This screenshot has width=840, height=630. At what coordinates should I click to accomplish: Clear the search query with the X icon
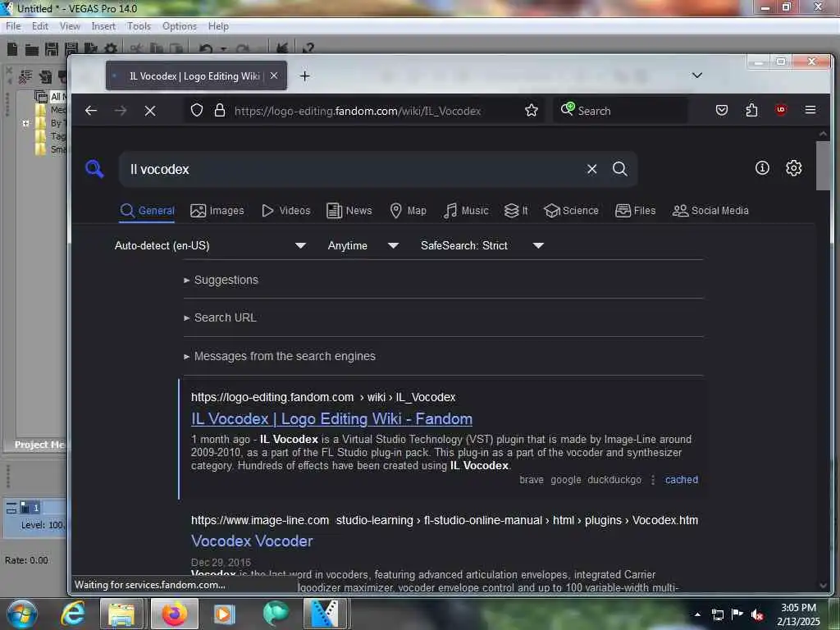click(592, 169)
